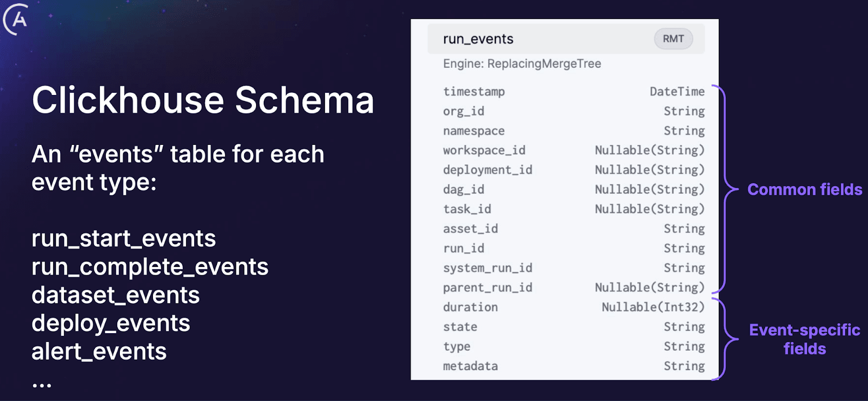This screenshot has height=401, width=868.
Task: Click the Event-specific fields label
Action: (x=804, y=339)
